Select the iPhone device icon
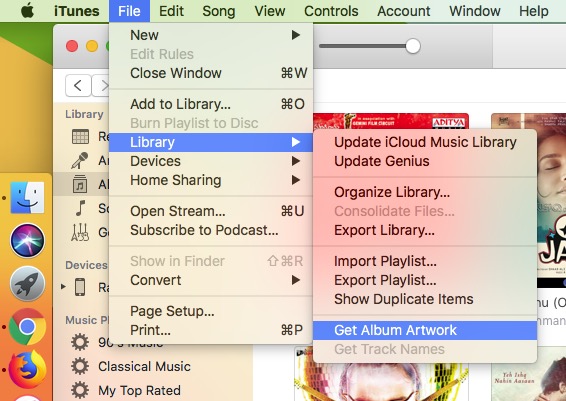The height and width of the screenshot is (401, 566). (x=80, y=287)
